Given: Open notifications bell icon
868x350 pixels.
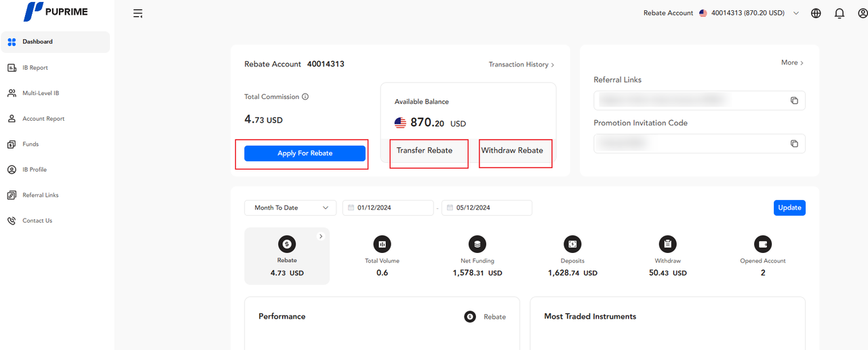Looking at the screenshot, I should [840, 13].
